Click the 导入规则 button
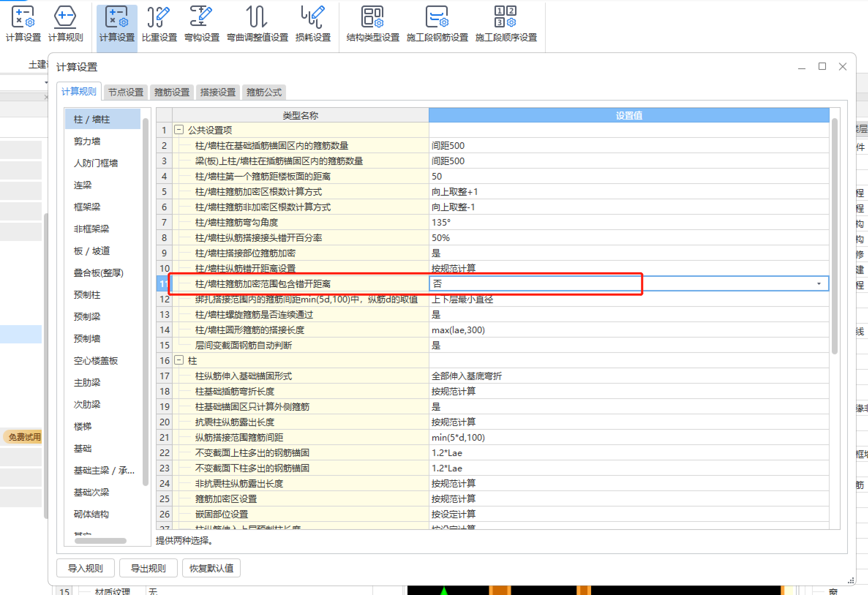Viewport: 868px width, 595px height. [x=85, y=568]
